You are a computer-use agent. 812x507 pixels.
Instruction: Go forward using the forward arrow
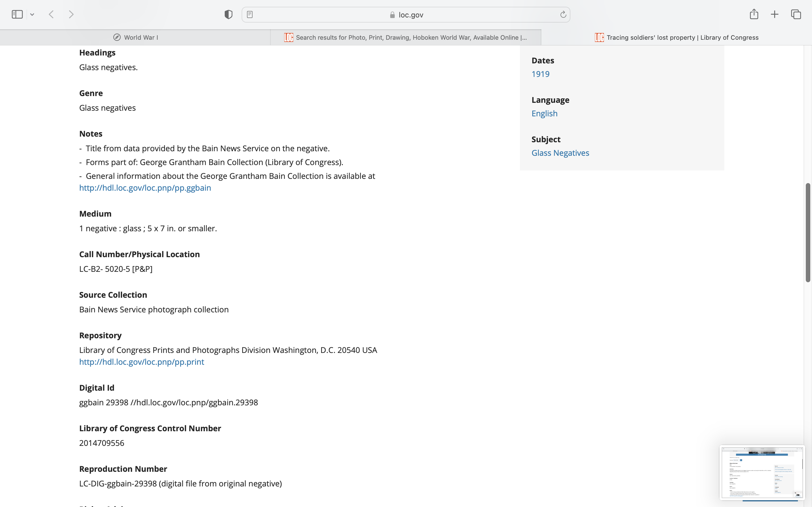tap(71, 14)
